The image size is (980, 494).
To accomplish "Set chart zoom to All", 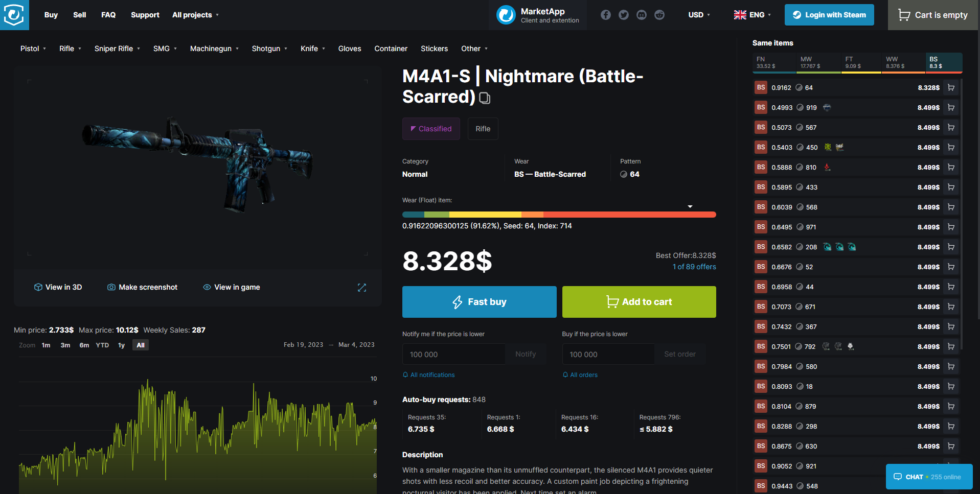I will 141,345.
